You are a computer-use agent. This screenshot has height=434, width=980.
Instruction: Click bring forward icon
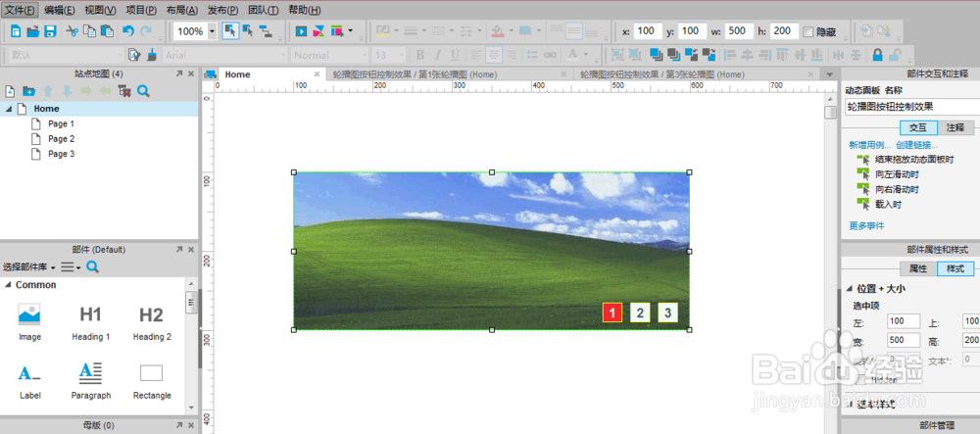click(691, 55)
